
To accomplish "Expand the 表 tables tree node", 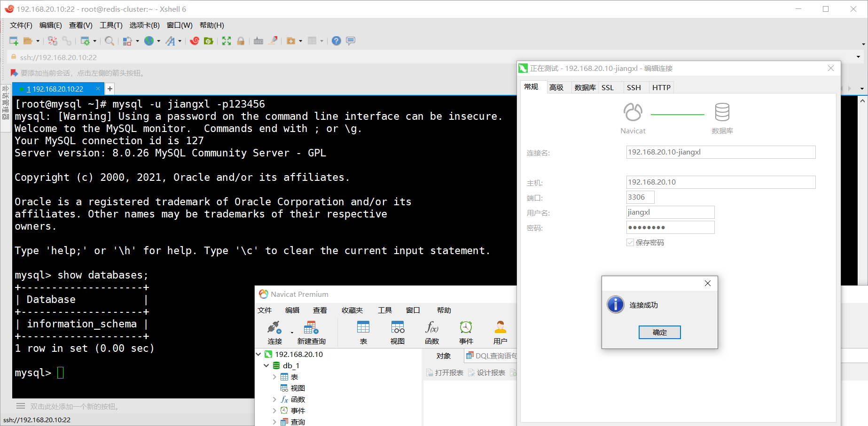I will [x=274, y=377].
